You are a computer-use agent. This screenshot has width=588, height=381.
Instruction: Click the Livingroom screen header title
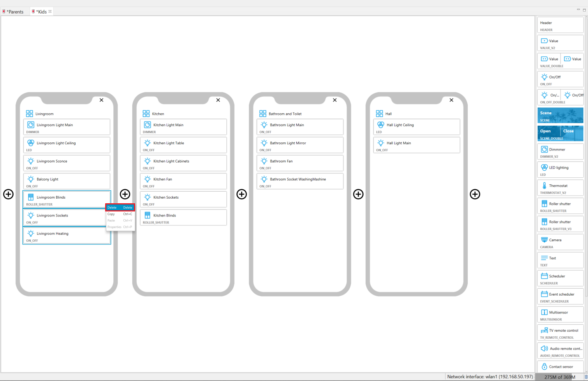[x=45, y=114]
